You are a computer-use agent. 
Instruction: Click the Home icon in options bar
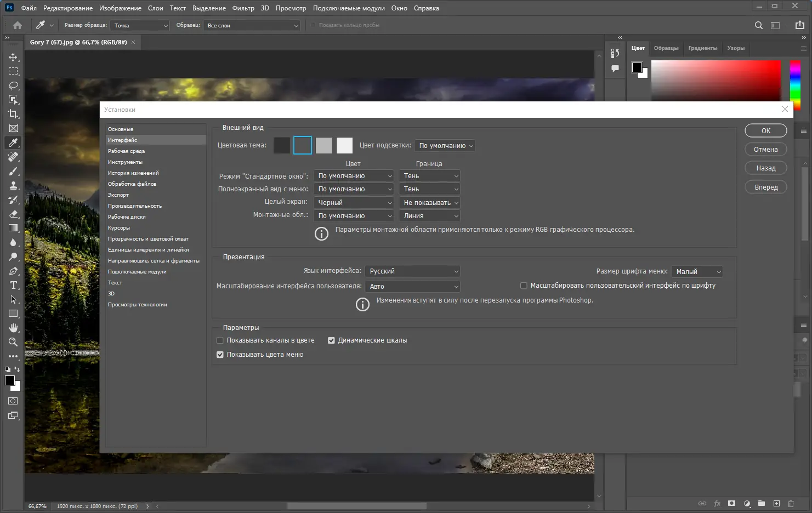point(18,25)
